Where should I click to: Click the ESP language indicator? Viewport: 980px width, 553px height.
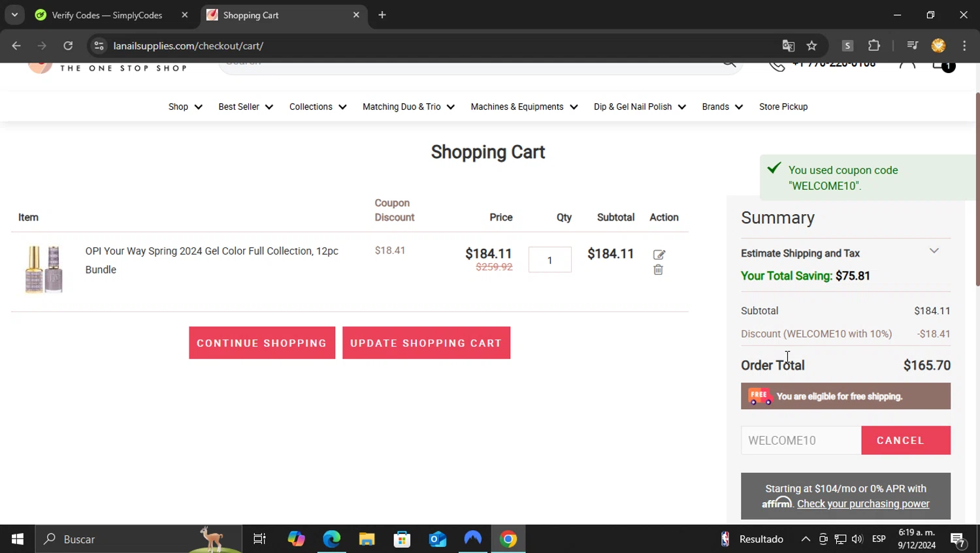point(879,539)
